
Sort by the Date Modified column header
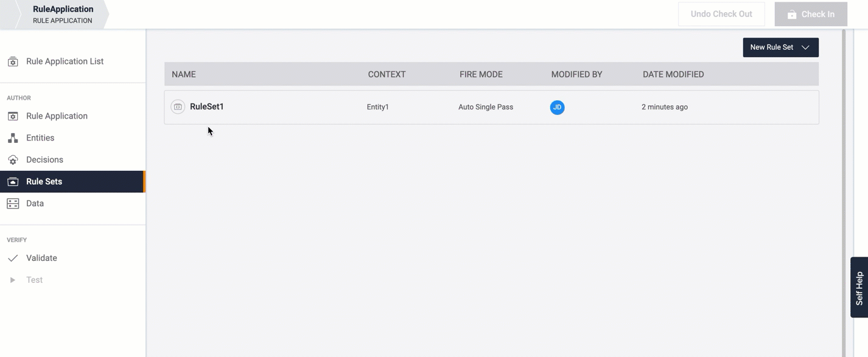pyautogui.click(x=673, y=74)
